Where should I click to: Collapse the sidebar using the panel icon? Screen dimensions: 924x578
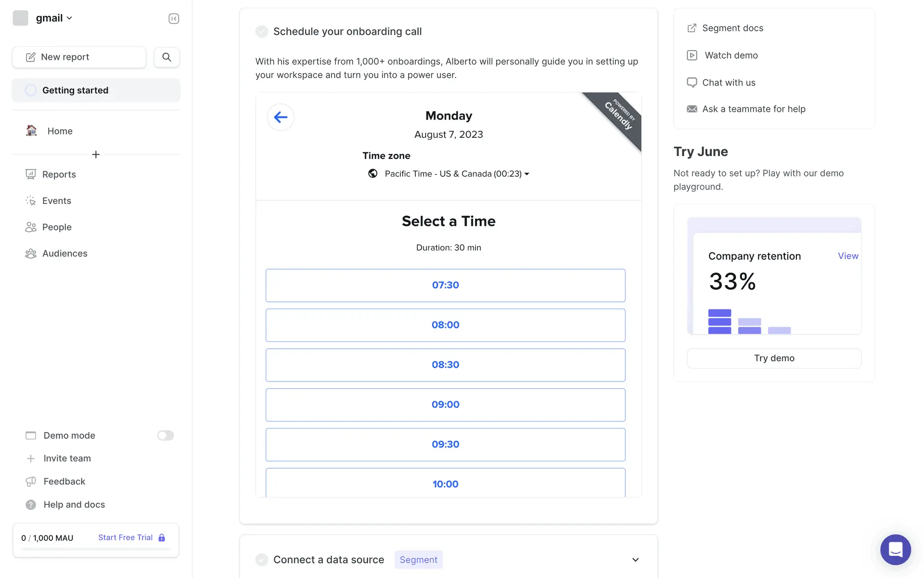click(x=174, y=18)
